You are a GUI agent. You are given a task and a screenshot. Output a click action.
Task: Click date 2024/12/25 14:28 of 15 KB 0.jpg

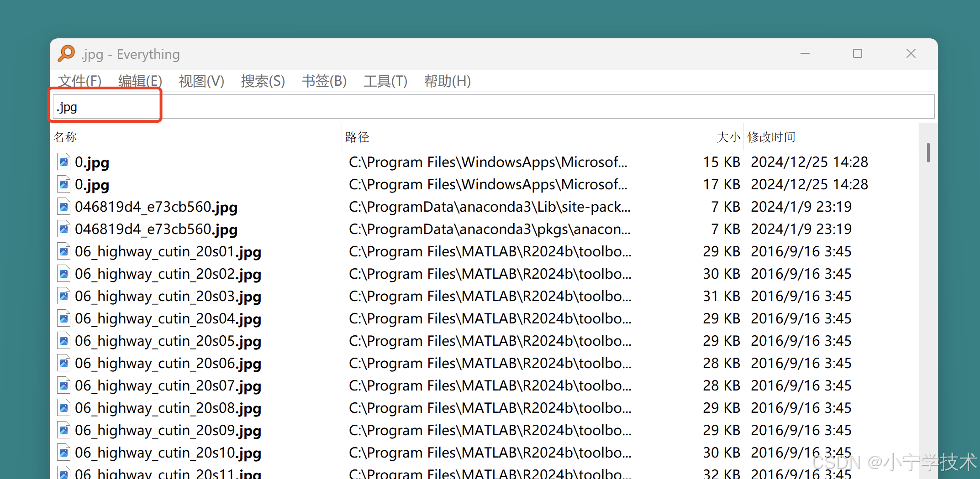tap(810, 162)
